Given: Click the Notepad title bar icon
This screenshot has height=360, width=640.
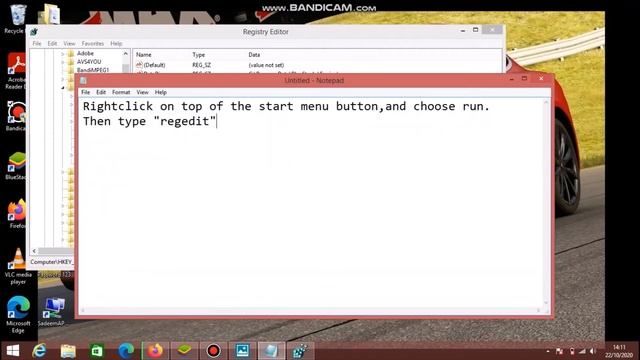Looking at the screenshot, I should 83,80.
